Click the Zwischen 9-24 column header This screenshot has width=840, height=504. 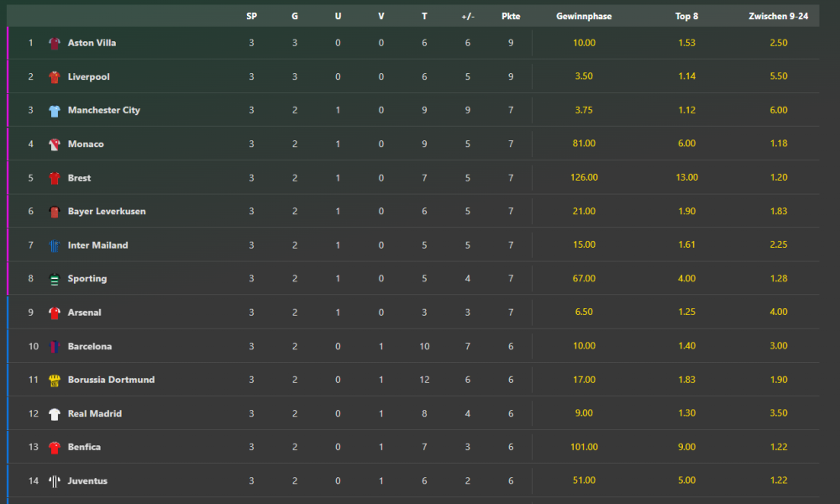click(778, 16)
